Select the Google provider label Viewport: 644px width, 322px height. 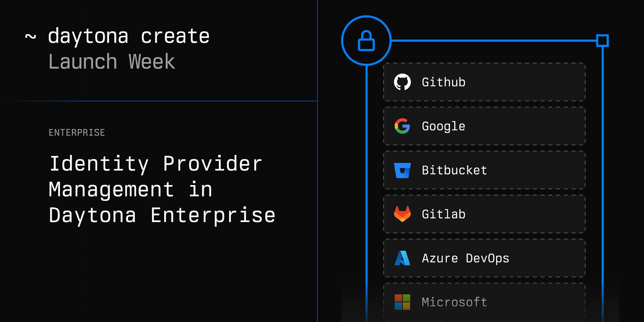(x=443, y=126)
